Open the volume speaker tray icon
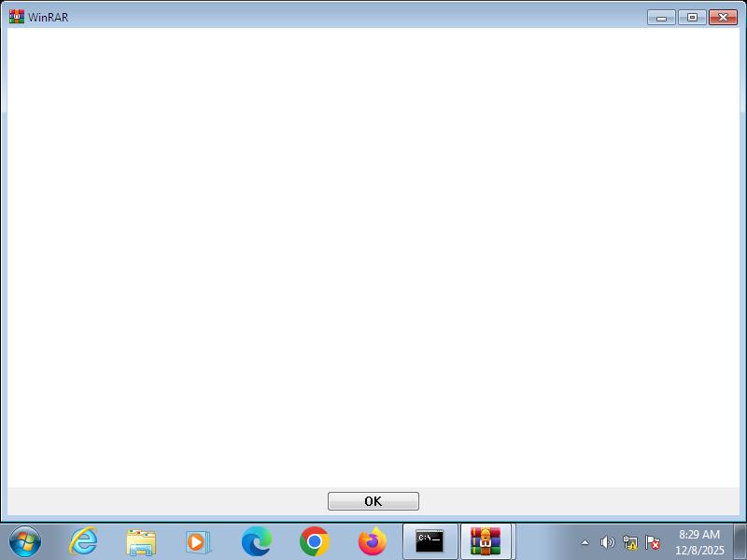This screenshot has height=560, width=747. click(x=607, y=542)
